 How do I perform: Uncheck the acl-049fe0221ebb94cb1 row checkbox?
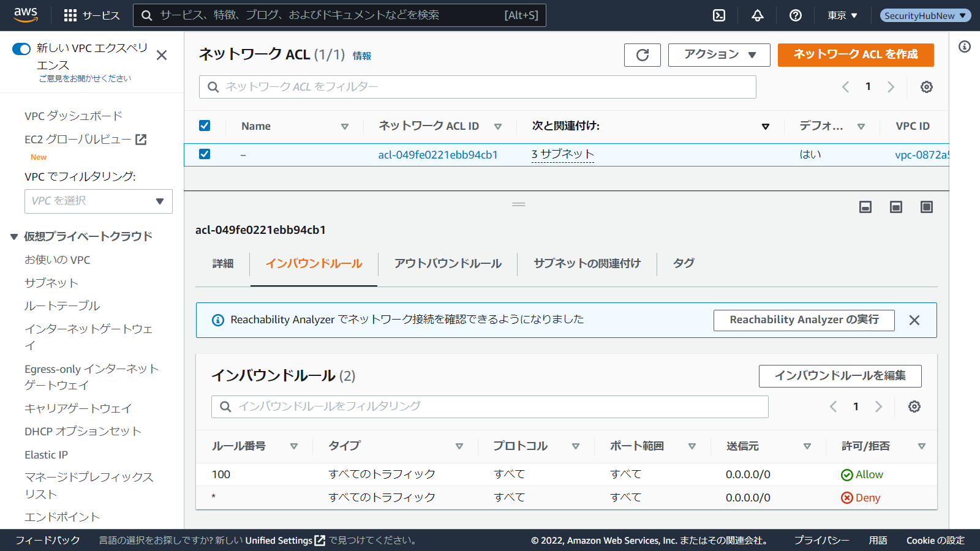(205, 154)
